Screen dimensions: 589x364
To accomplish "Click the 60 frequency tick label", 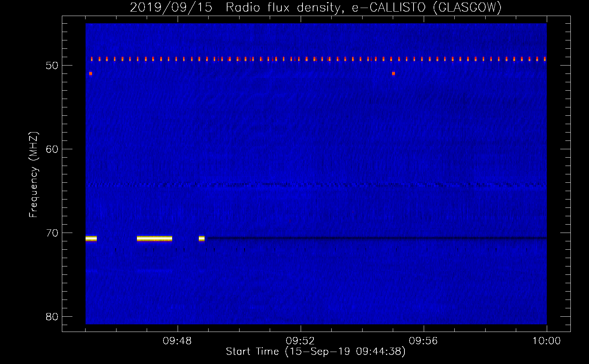I will coord(52,149).
